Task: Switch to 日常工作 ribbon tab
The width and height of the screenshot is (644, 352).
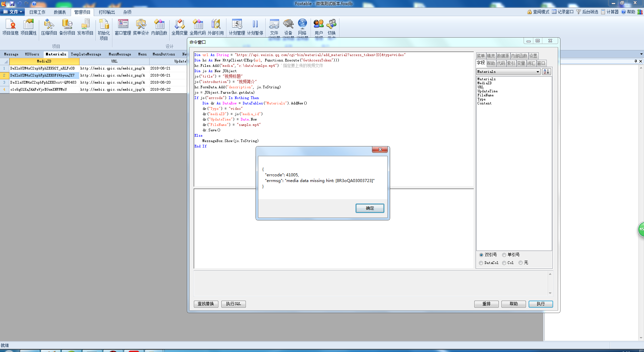Action: pos(37,12)
